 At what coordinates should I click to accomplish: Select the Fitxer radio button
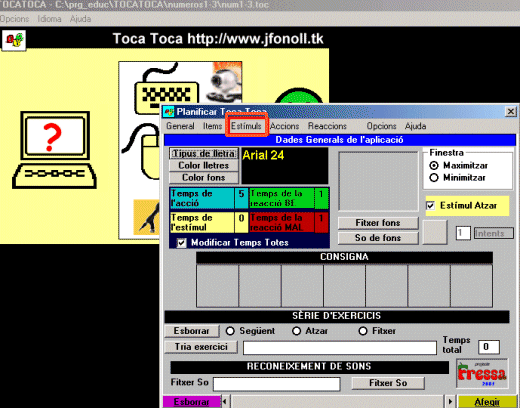363,331
